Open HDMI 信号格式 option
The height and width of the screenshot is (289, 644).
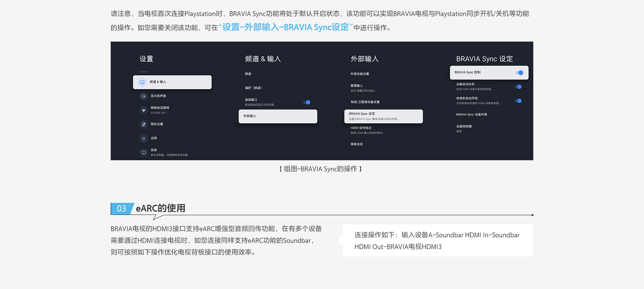[x=367, y=130]
